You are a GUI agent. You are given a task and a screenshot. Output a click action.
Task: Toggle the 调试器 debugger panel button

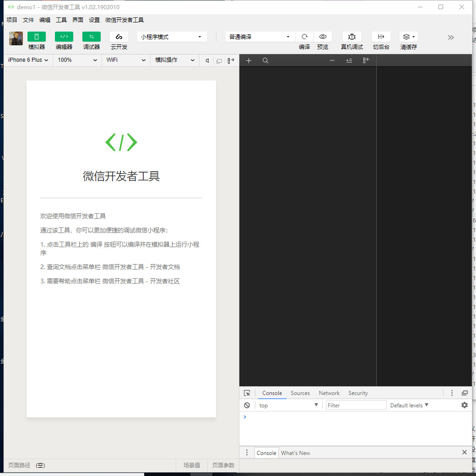click(x=92, y=37)
